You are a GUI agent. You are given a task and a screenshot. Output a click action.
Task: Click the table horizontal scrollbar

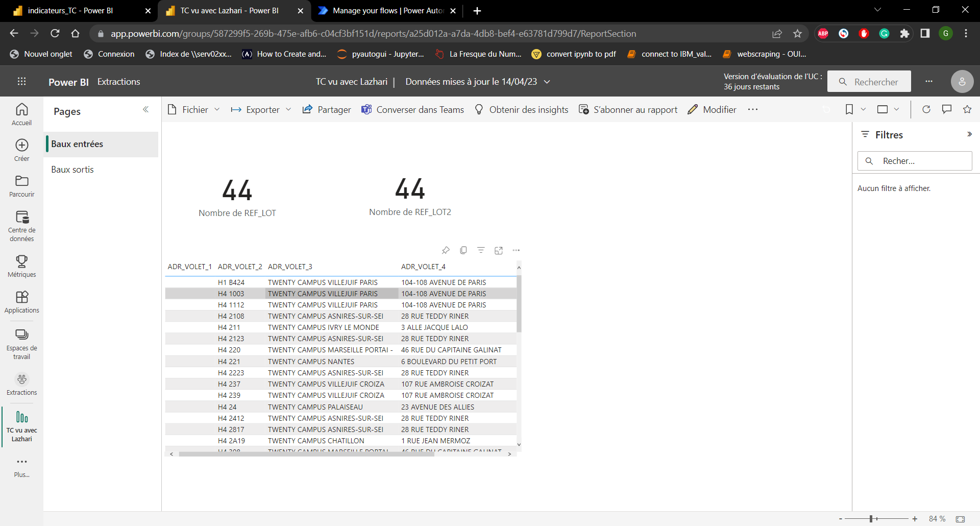tap(306, 454)
